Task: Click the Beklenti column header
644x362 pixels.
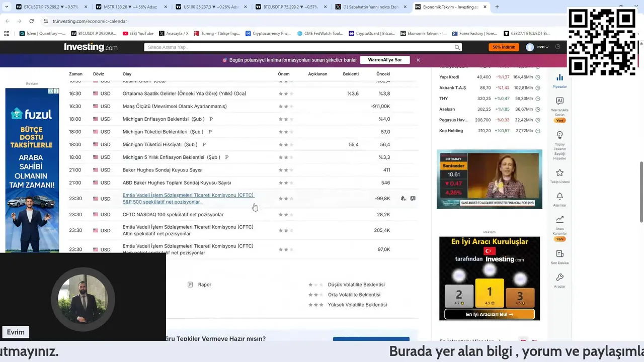Action: coord(351,74)
